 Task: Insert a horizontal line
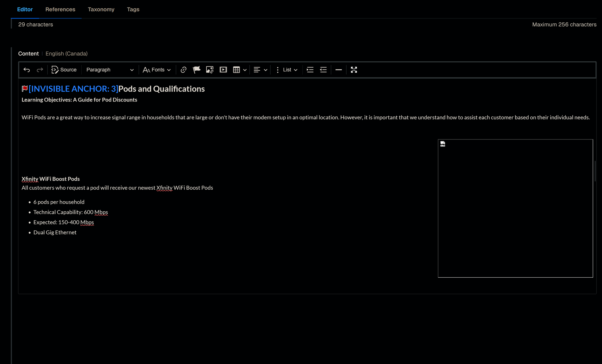(338, 70)
